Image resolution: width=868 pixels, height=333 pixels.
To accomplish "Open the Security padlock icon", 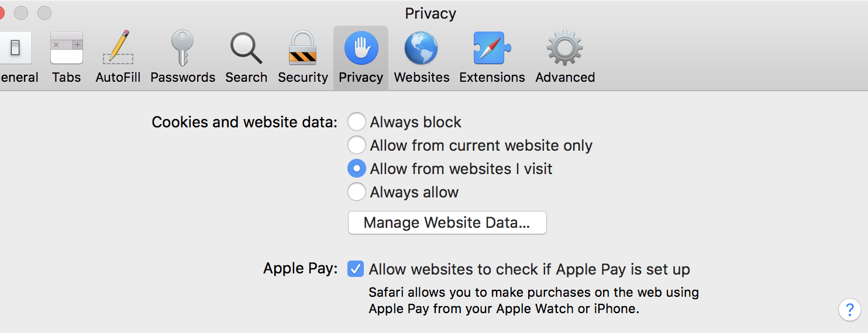I will [302, 48].
